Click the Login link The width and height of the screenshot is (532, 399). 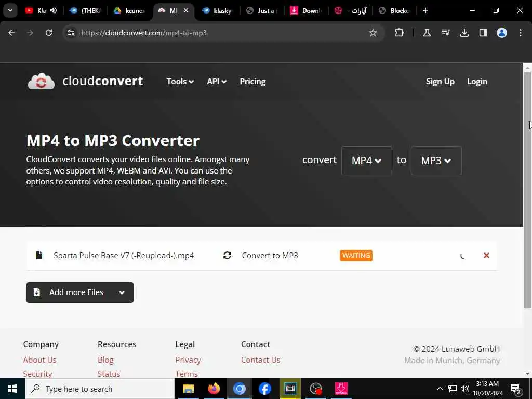(x=477, y=82)
